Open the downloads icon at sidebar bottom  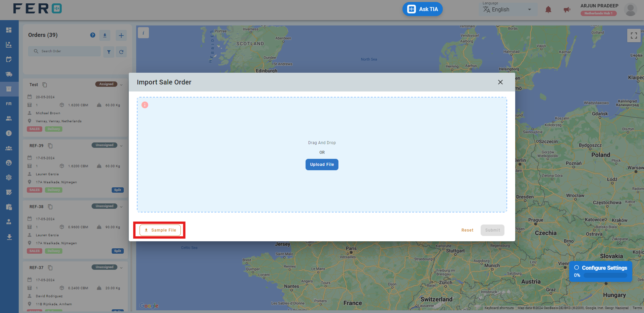click(x=9, y=237)
